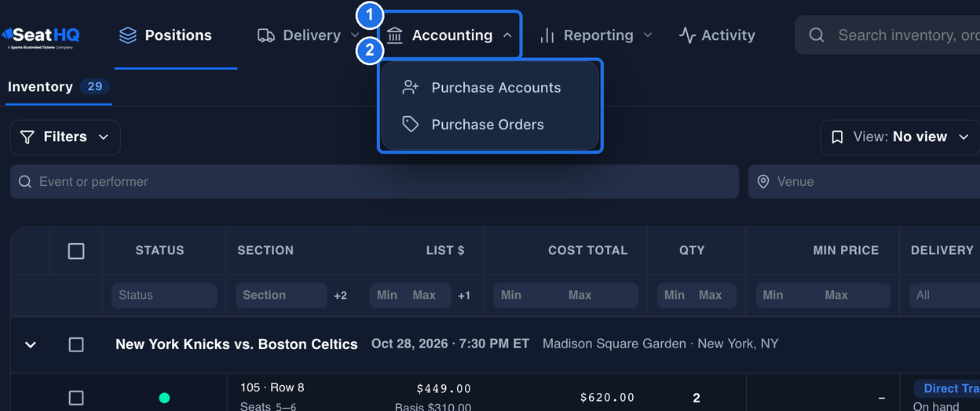Screen dimensions: 980x411
Task: Click the Accounting bank building icon
Action: 395,35
